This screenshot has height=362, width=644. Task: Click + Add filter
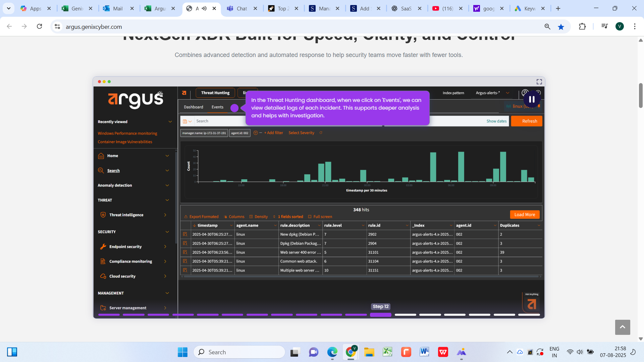pyautogui.click(x=273, y=133)
